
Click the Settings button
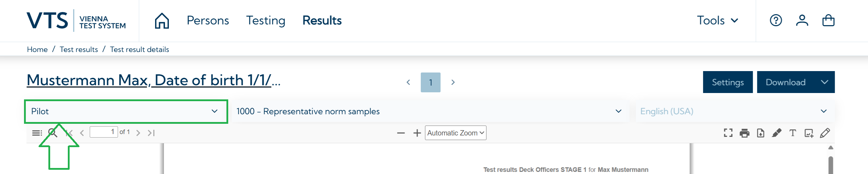(728, 82)
